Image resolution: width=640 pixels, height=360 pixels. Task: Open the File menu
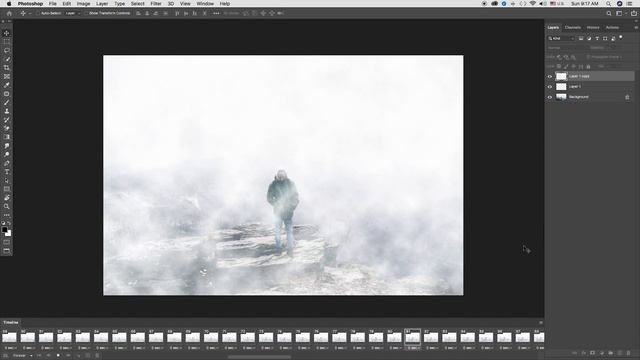(x=53, y=4)
